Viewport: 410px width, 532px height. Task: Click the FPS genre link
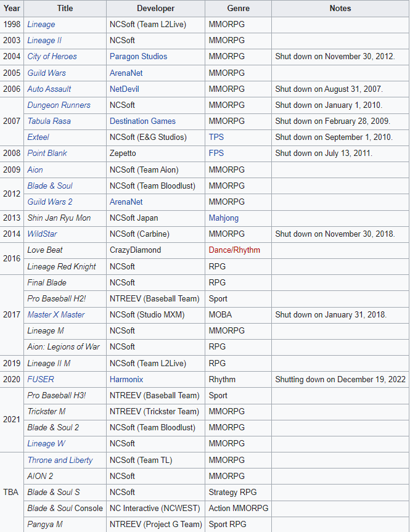coord(216,153)
